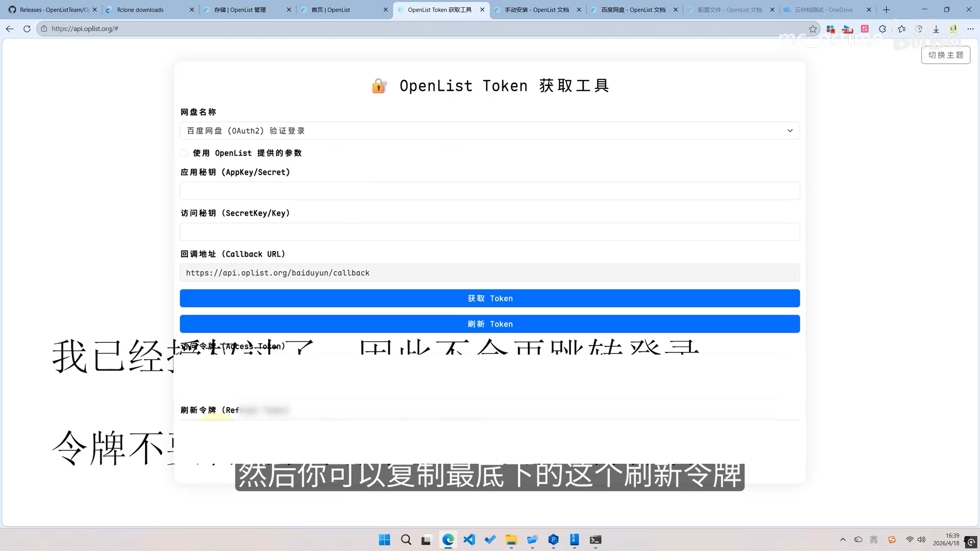Bookmark this page with the star icon
980x551 pixels.
[x=813, y=29]
